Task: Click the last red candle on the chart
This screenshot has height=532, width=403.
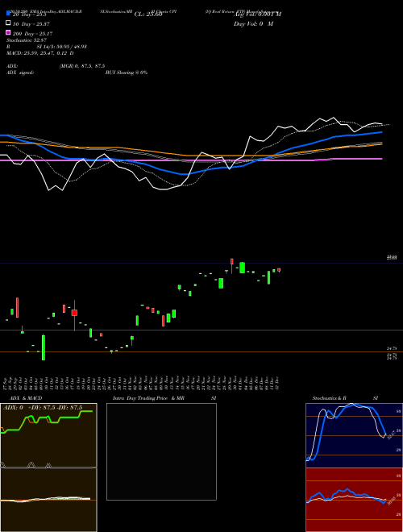Action: tap(279, 270)
